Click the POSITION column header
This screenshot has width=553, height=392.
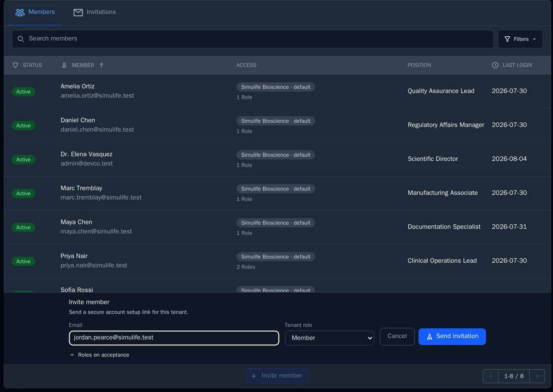[419, 65]
